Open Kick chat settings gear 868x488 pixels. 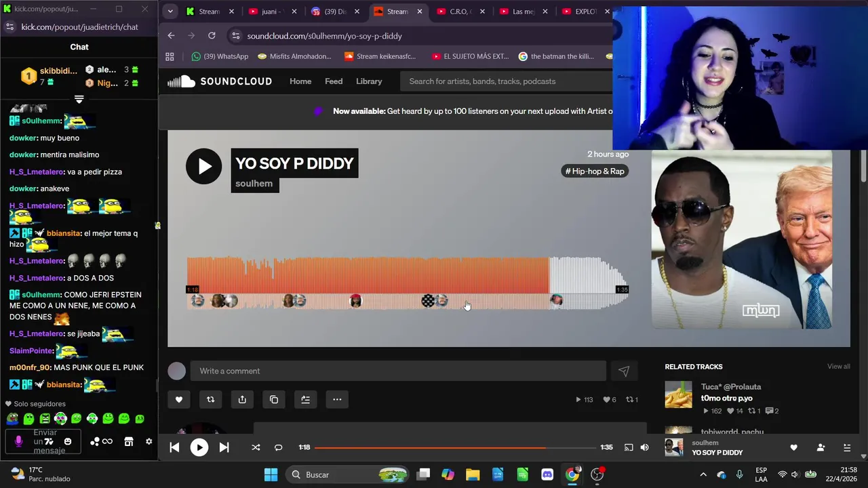pyautogui.click(x=149, y=442)
